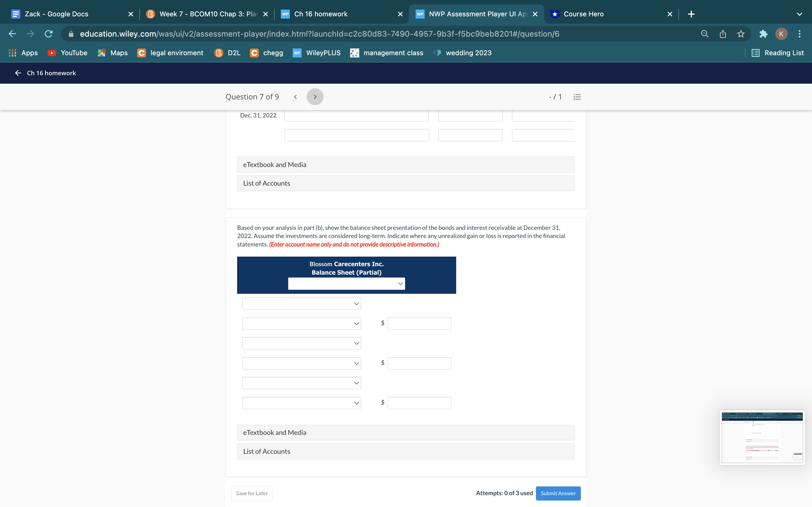This screenshot has width=812, height=507.
Task: Open the last account dropdown in balance sheet
Action: (x=301, y=403)
